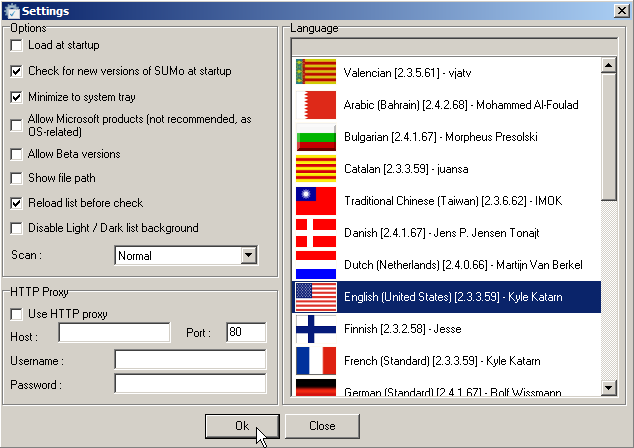
Task: Toggle Reload list before check
Action: (x=17, y=203)
